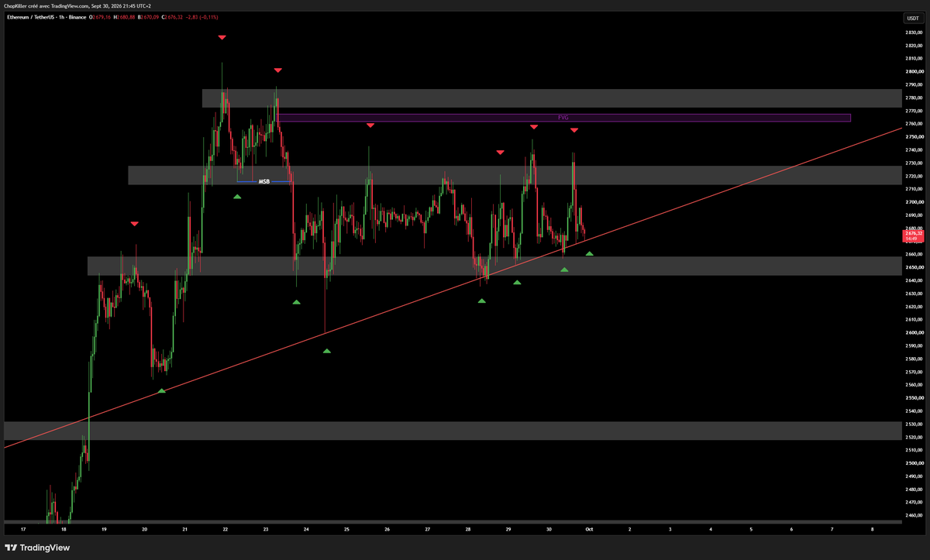Click the lowest green marker on the trendline
Screen dimensions: 930x560
click(161, 390)
